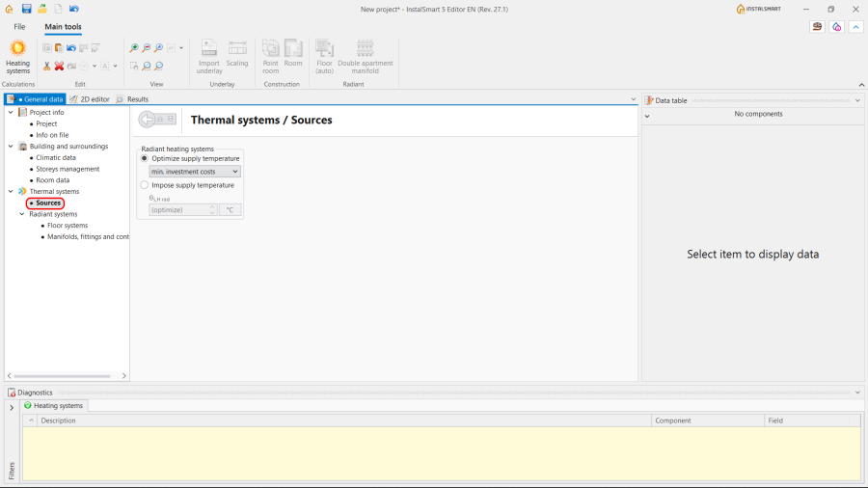Collapse the Radiant systems tree node
The image size is (868, 488).
22,214
